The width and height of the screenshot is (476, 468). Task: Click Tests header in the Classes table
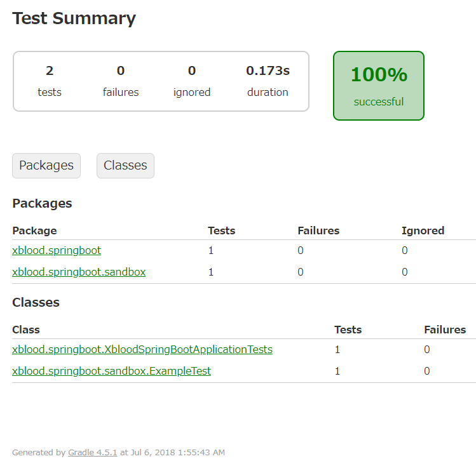click(348, 330)
